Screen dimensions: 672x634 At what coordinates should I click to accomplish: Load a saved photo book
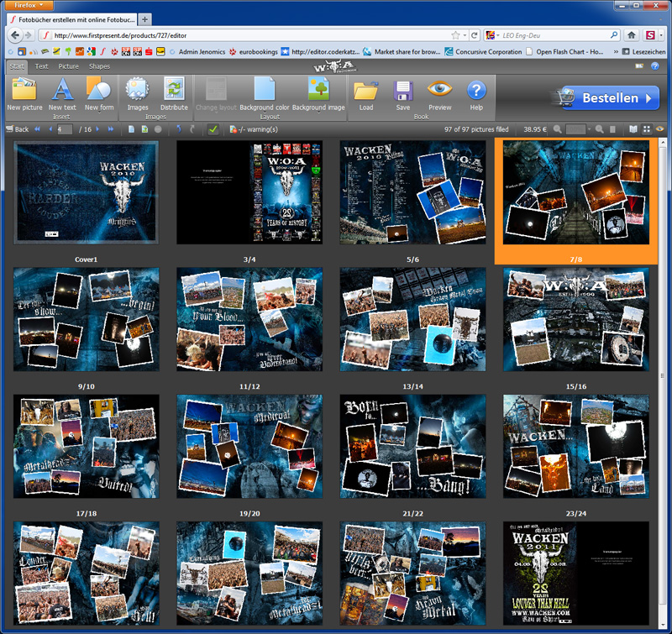coord(366,94)
